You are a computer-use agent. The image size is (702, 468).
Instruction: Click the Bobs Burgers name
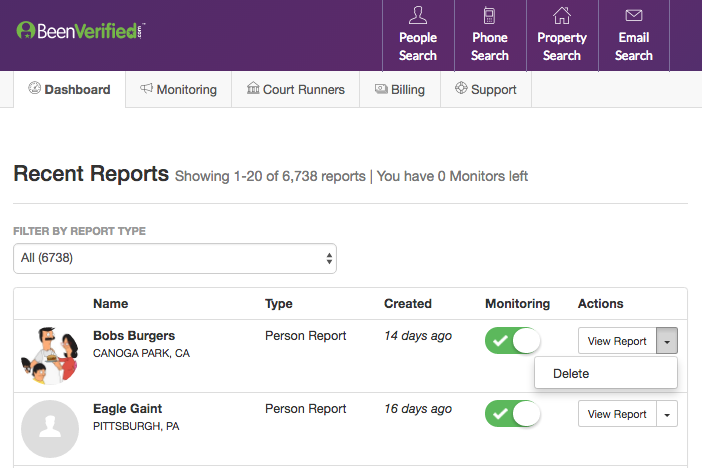click(134, 335)
